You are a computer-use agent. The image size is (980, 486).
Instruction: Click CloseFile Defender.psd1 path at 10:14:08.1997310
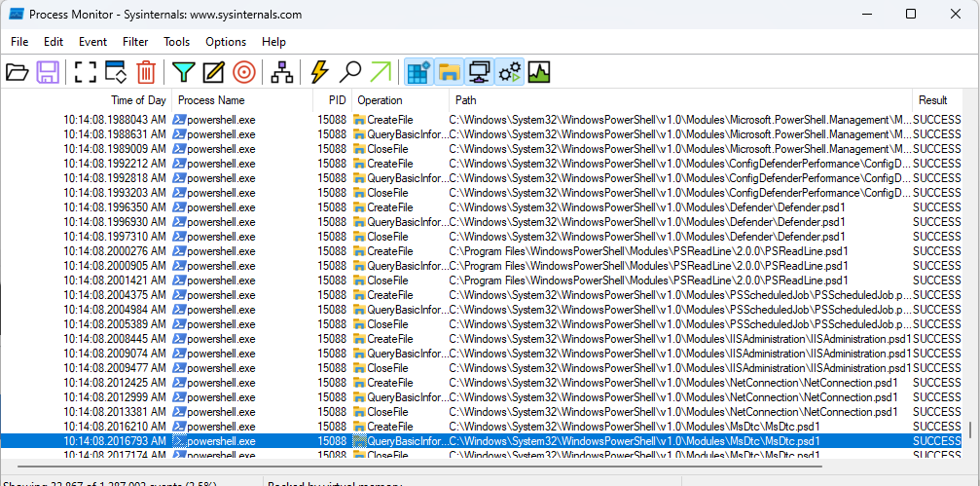click(647, 237)
